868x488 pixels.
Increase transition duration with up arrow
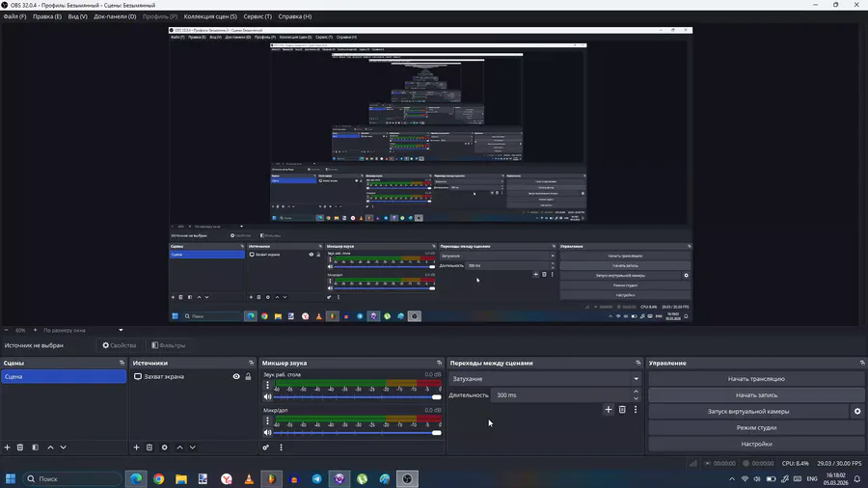point(636,392)
